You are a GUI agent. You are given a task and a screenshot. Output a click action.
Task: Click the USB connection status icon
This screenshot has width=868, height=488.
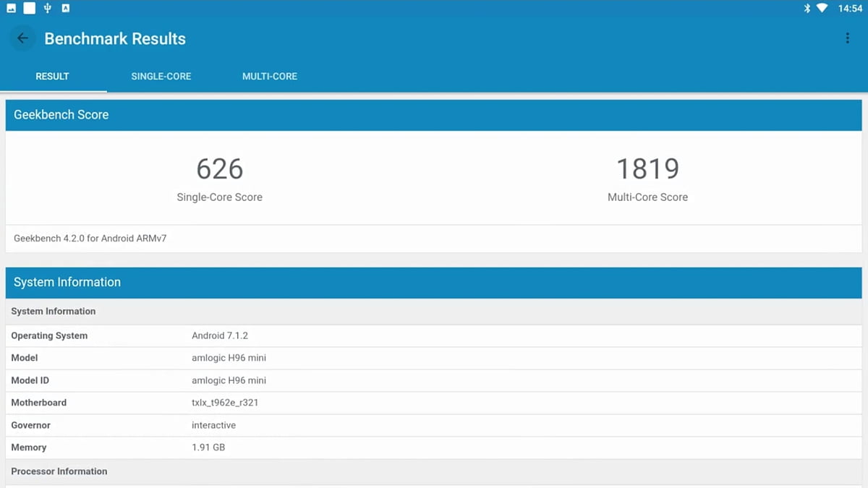point(46,8)
